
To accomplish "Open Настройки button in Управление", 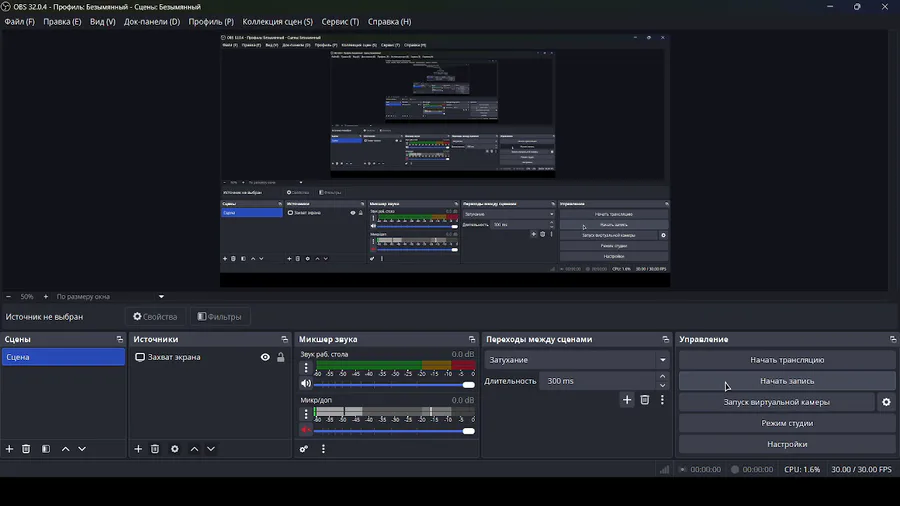I will point(787,444).
